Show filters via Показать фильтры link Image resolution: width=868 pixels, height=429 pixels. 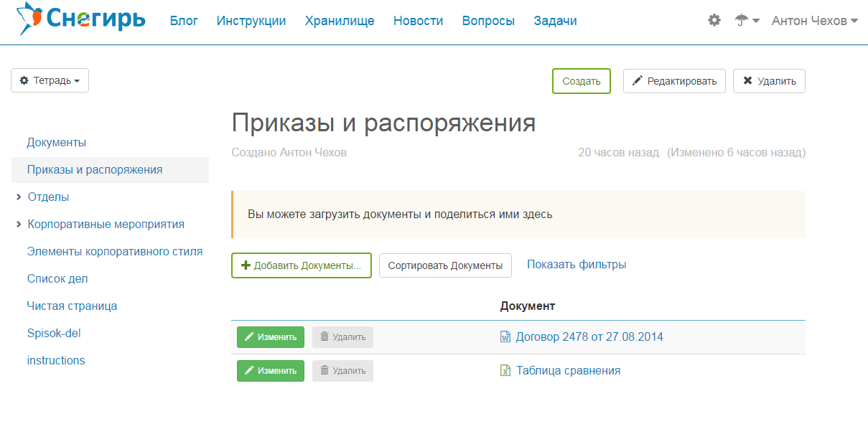click(577, 264)
